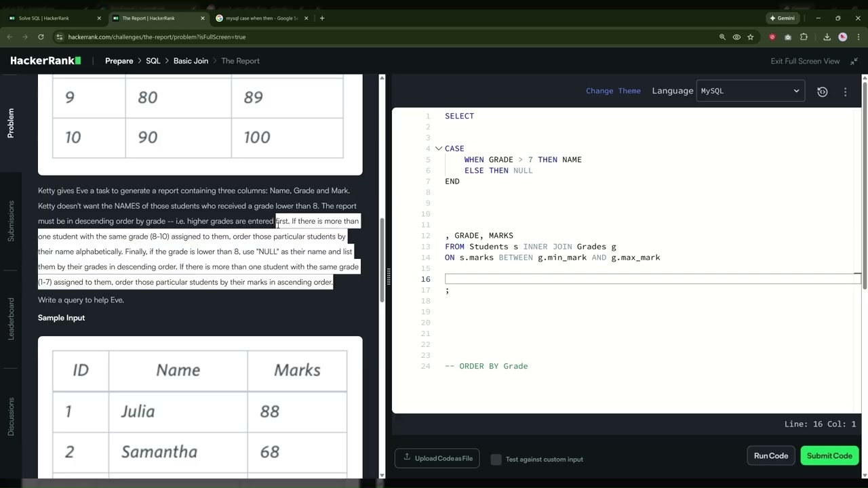Click Change Theme
The width and height of the screenshot is (868, 488).
click(613, 91)
